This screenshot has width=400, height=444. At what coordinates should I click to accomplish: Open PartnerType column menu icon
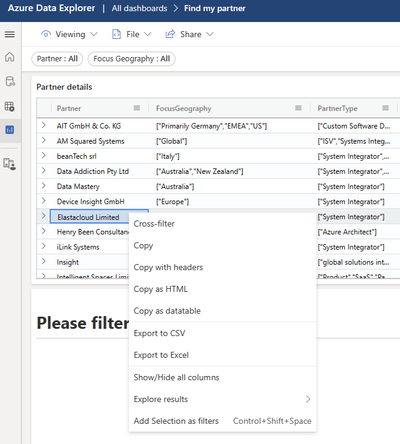pos(386,108)
